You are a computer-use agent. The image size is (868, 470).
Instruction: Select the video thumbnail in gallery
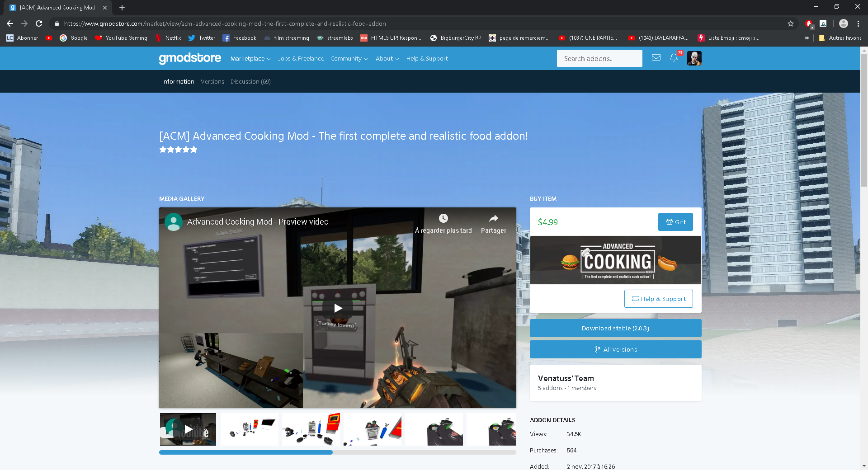[x=188, y=429]
